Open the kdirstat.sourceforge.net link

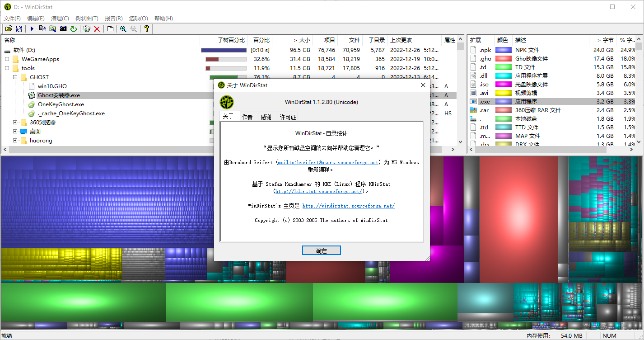319,192
